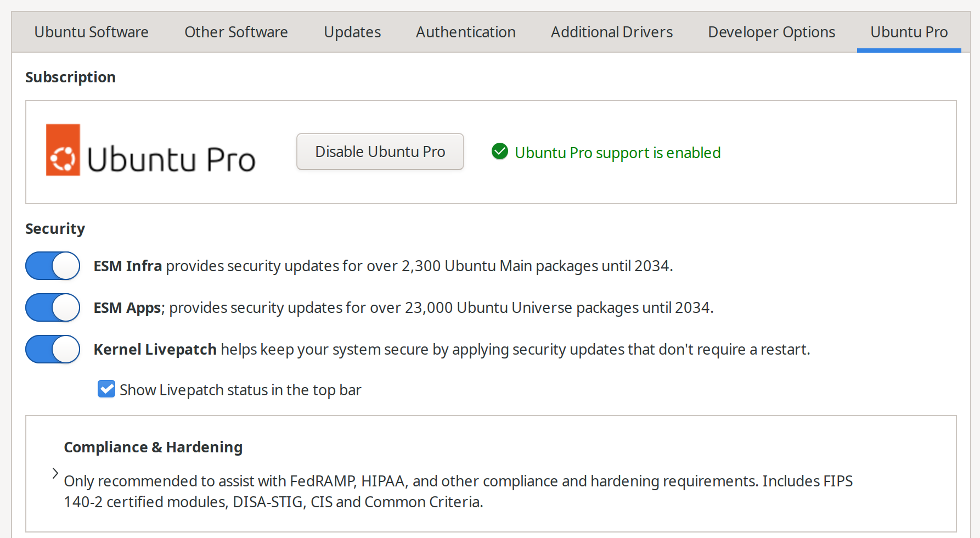Viewport: 980px width, 538px height.
Task: Select the Additional Drivers tab
Action: 612,32
